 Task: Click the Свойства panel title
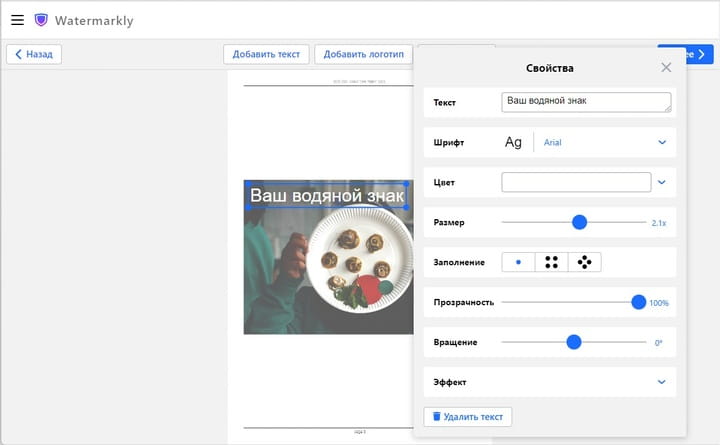pos(550,68)
